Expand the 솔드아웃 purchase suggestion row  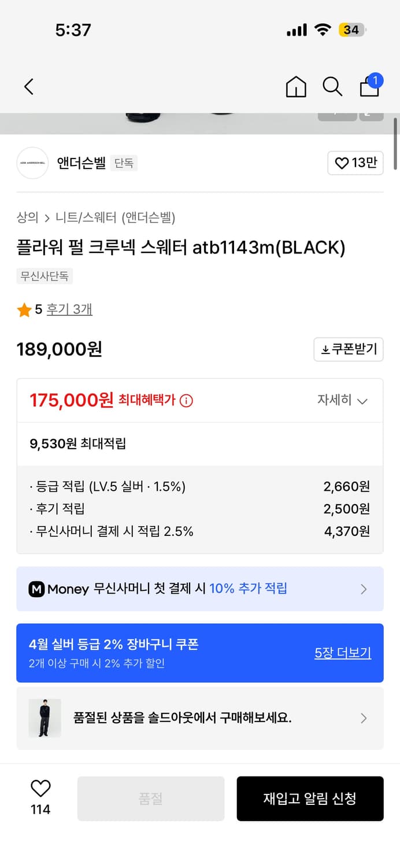pos(364,718)
